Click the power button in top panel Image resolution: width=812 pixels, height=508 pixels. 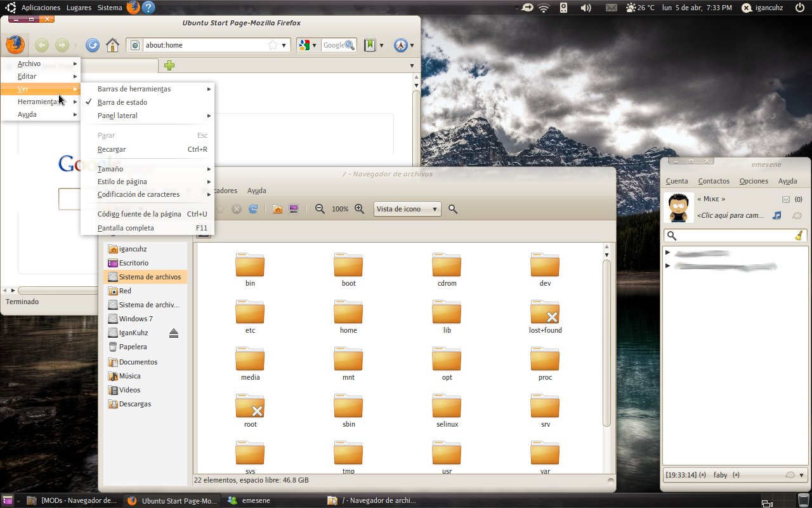coord(799,8)
